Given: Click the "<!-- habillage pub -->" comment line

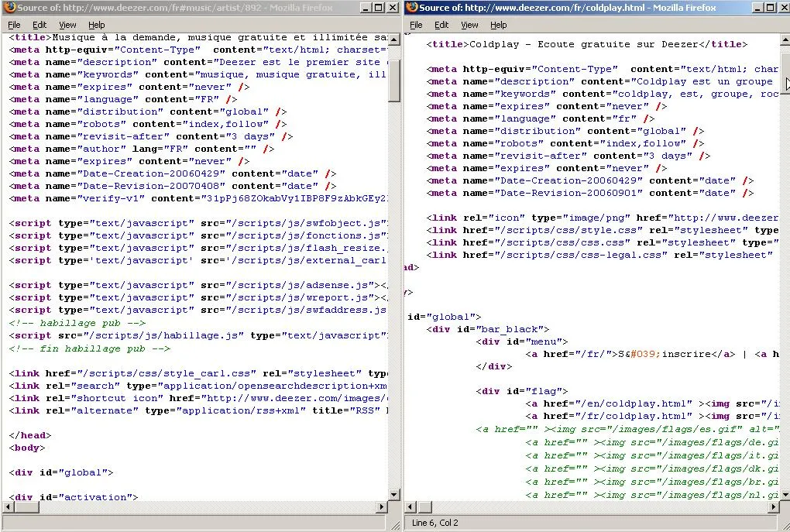Looking at the screenshot, I should click(x=77, y=323).
